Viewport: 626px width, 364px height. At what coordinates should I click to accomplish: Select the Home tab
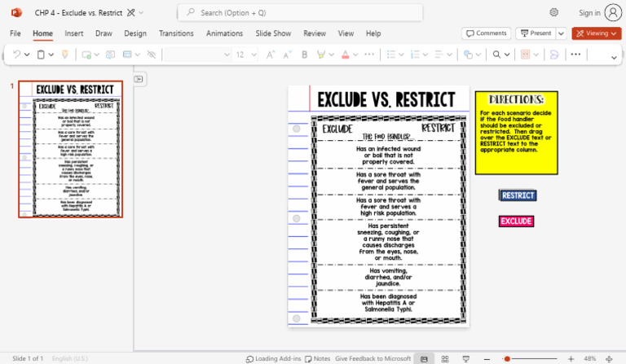42,33
